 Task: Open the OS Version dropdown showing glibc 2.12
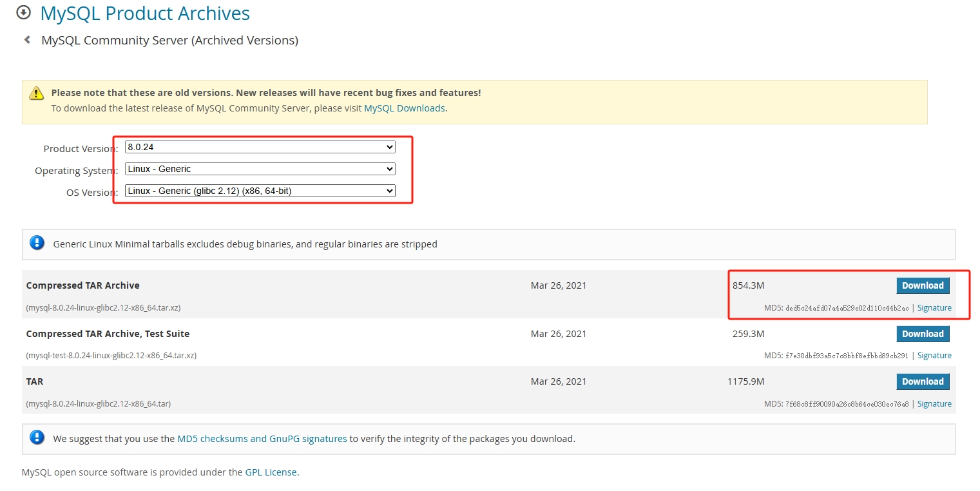coord(260,191)
